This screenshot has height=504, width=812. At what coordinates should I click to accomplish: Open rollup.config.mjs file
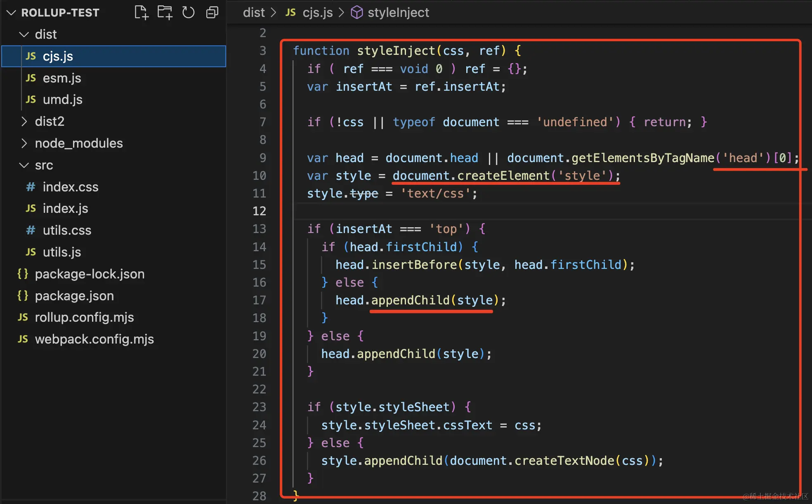tap(84, 317)
